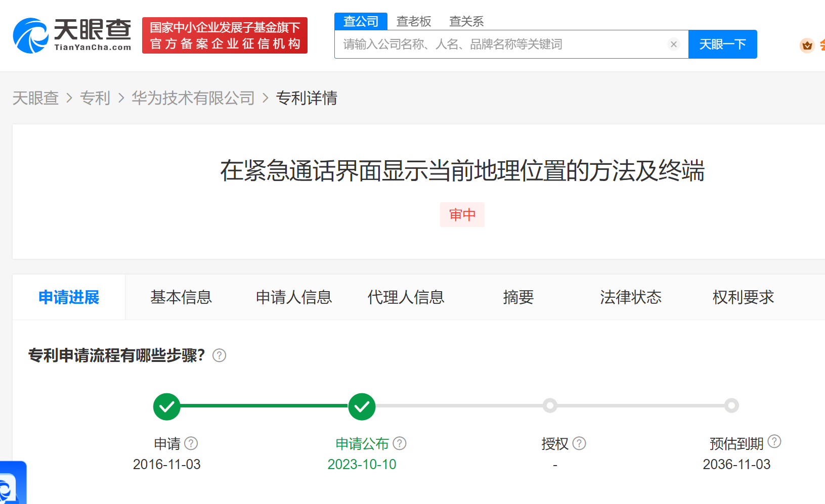Click the TianYanCha logo
The width and height of the screenshot is (825, 504).
point(72,35)
